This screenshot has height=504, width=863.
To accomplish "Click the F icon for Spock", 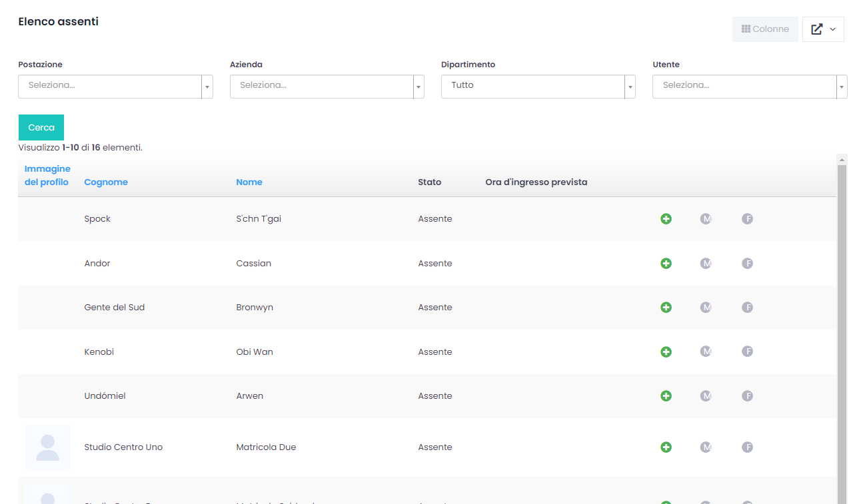I will (x=747, y=219).
